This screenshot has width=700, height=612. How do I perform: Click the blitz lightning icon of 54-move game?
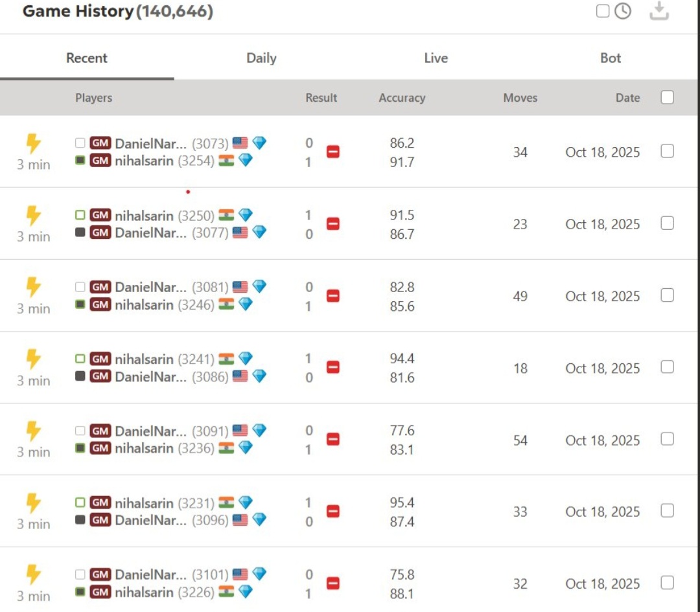(33, 431)
